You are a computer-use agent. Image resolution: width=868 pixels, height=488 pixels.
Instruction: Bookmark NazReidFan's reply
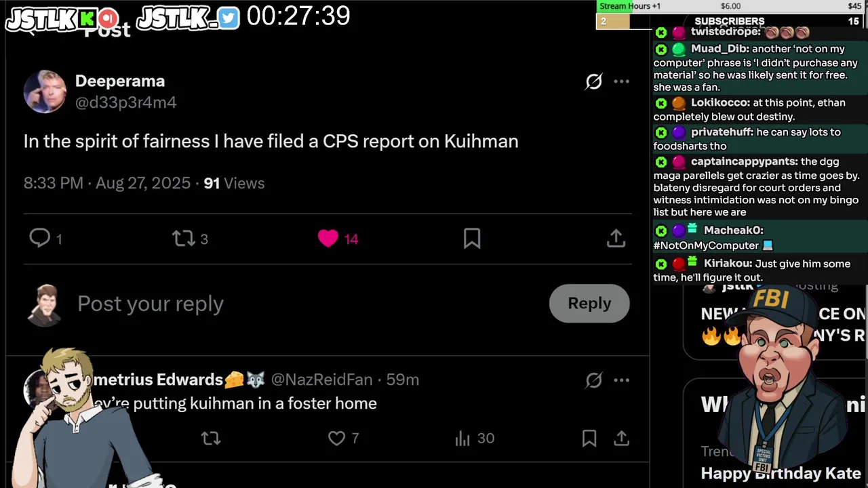pyautogui.click(x=589, y=439)
